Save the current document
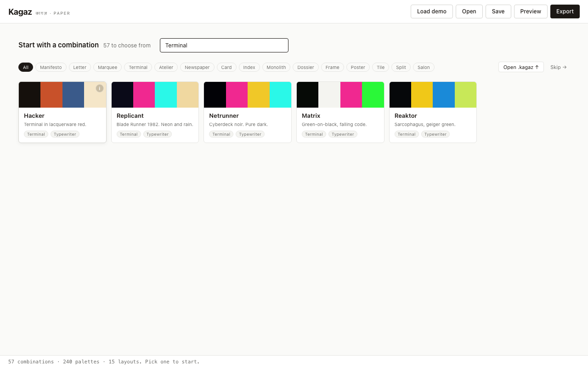Viewport: 588px width, 368px height. pyautogui.click(x=498, y=11)
